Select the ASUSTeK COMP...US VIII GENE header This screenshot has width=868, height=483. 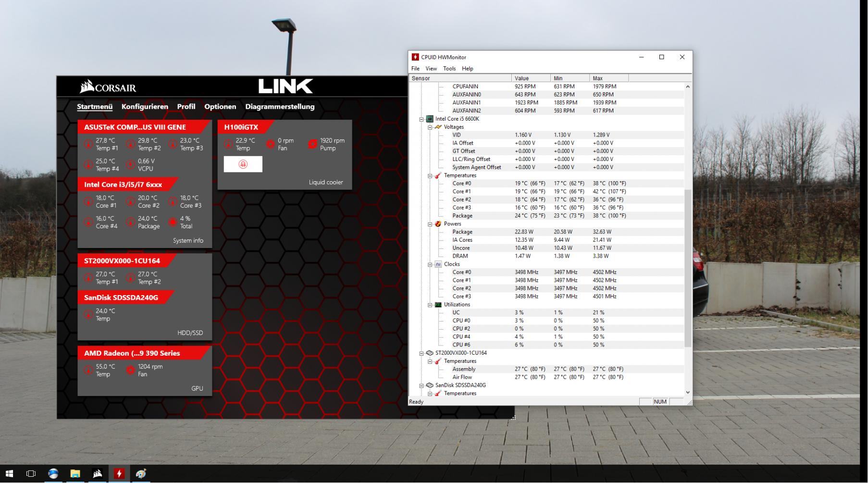click(x=144, y=127)
